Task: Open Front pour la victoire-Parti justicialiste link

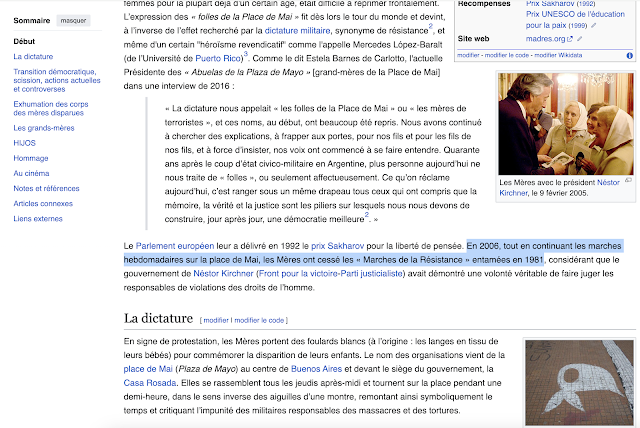Action: [x=331, y=273]
